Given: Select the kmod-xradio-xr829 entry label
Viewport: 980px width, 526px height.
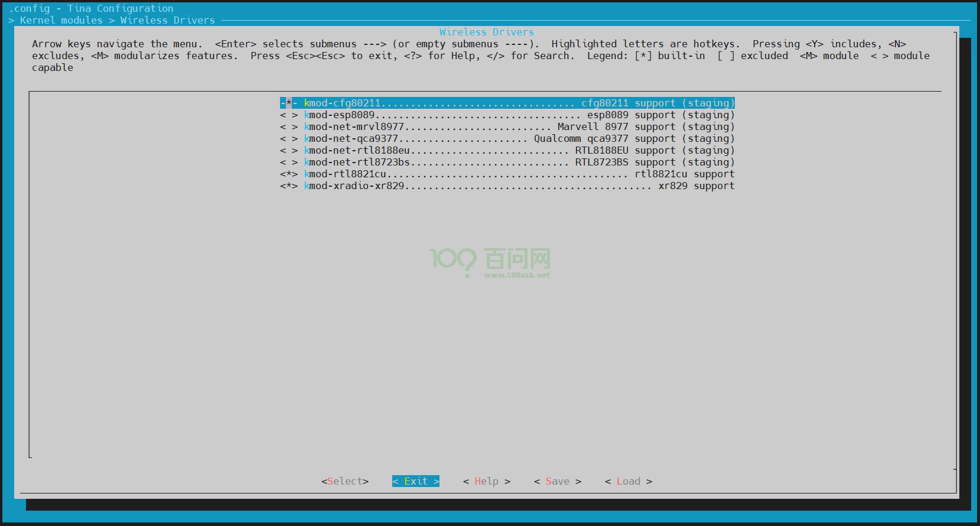Looking at the screenshot, I should [354, 186].
